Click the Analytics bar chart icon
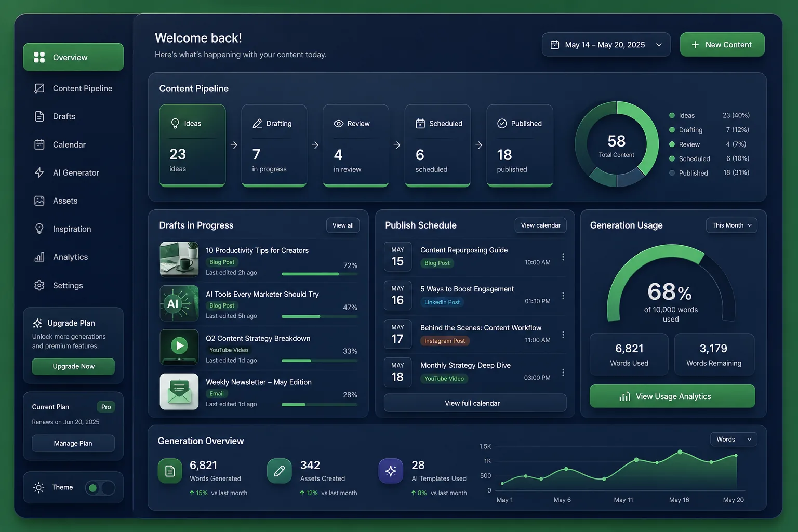This screenshot has height=532, width=798. (39, 257)
